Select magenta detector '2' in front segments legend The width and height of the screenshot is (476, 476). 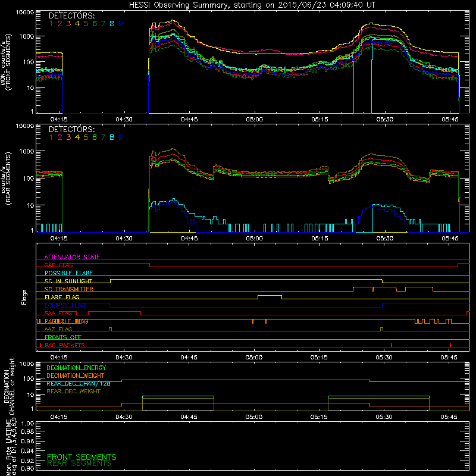click(x=60, y=24)
